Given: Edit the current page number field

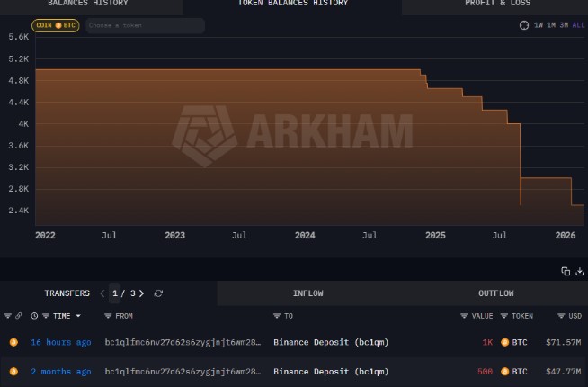Looking at the screenshot, I should pyautogui.click(x=115, y=293).
